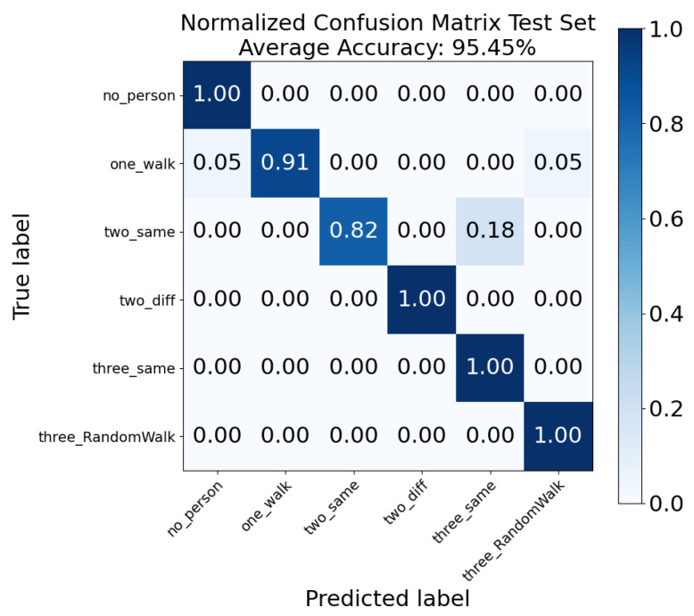Click the 'True label' y-axis title
The height and width of the screenshot is (616, 694).
click(21, 267)
